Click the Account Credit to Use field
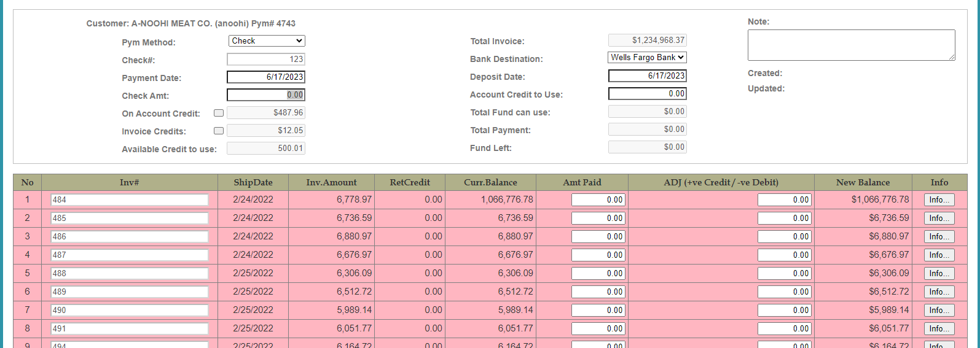The width and height of the screenshot is (980, 348). [647, 94]
